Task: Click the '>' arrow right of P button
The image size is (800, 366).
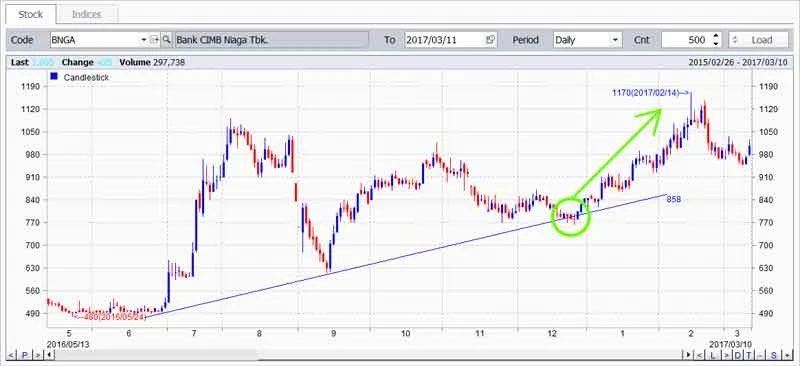Action: click(x=38, y=355)
